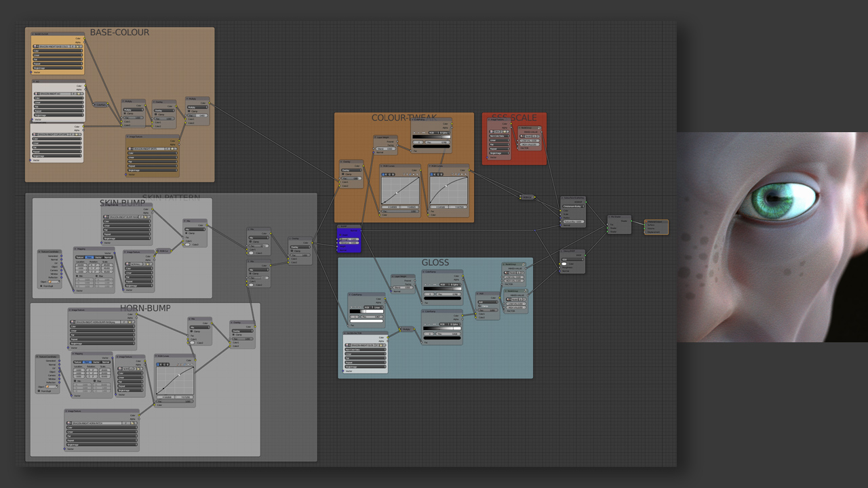Toggle From Dupli in HORN-BUMP Texture Coordinate

coord(39,391)
